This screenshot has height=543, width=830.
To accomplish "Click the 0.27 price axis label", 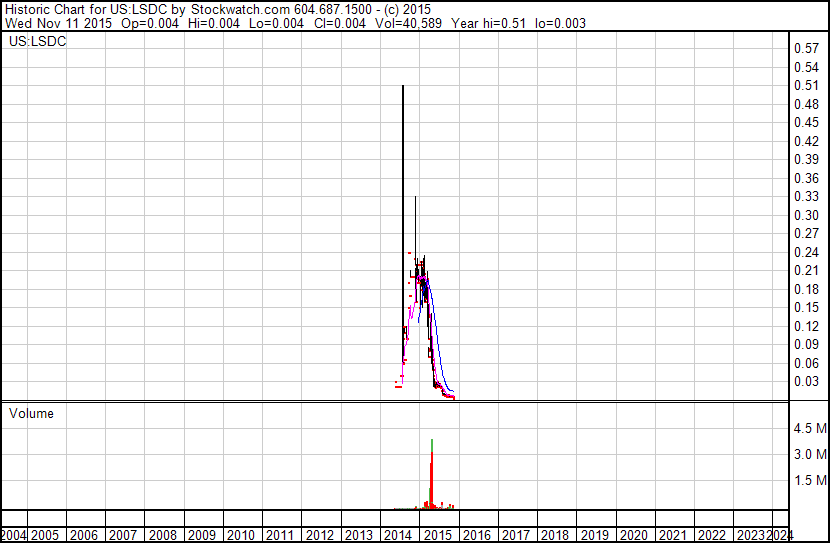I will click(x=807, y=233).
